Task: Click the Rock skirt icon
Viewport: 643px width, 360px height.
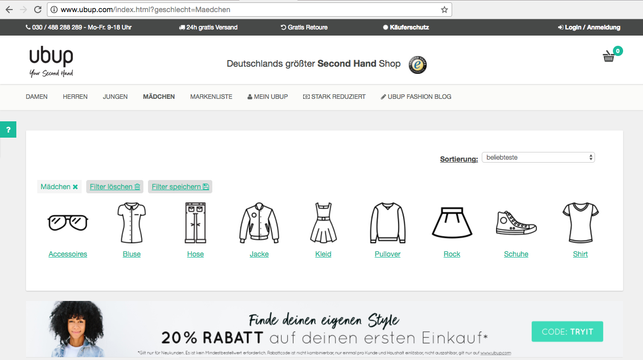Action: 452,223
